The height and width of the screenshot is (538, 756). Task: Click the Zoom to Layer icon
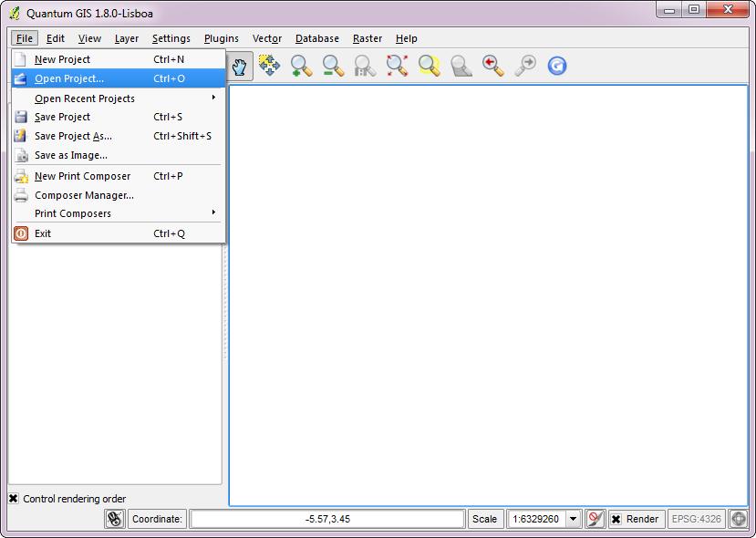point(461,66)
